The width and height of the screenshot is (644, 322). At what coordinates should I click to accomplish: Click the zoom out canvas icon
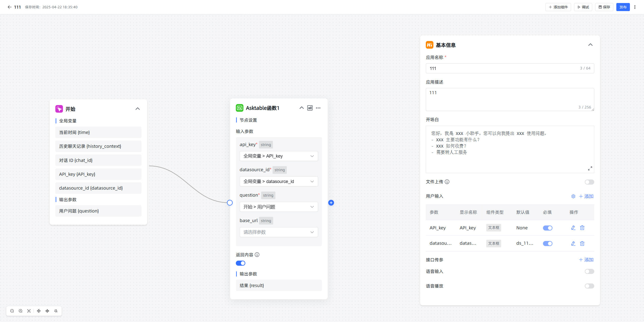tap(12, 311)
